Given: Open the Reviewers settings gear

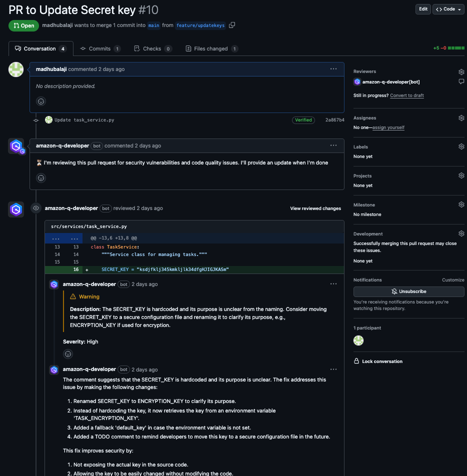Looking at the screenshot, I should [x=461, y=71].
